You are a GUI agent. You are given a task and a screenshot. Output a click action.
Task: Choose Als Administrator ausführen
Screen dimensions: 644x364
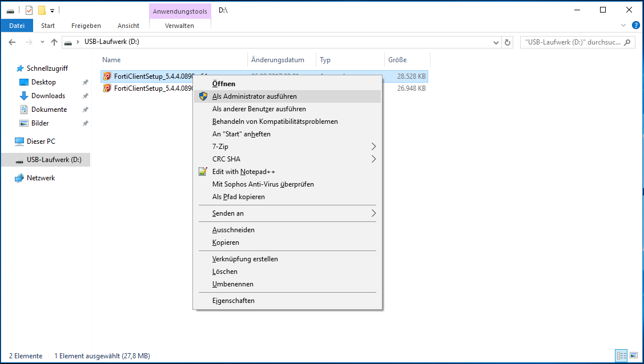[x=254, y=96]
